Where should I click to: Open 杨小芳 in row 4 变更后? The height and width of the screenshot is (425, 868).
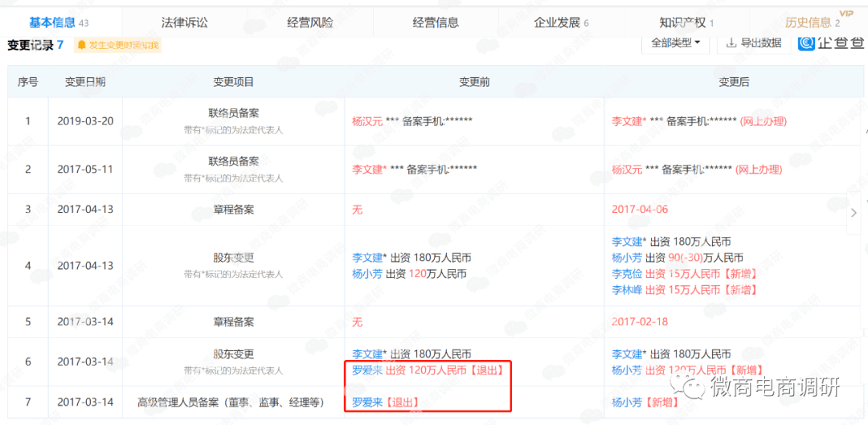pos(627,258)
